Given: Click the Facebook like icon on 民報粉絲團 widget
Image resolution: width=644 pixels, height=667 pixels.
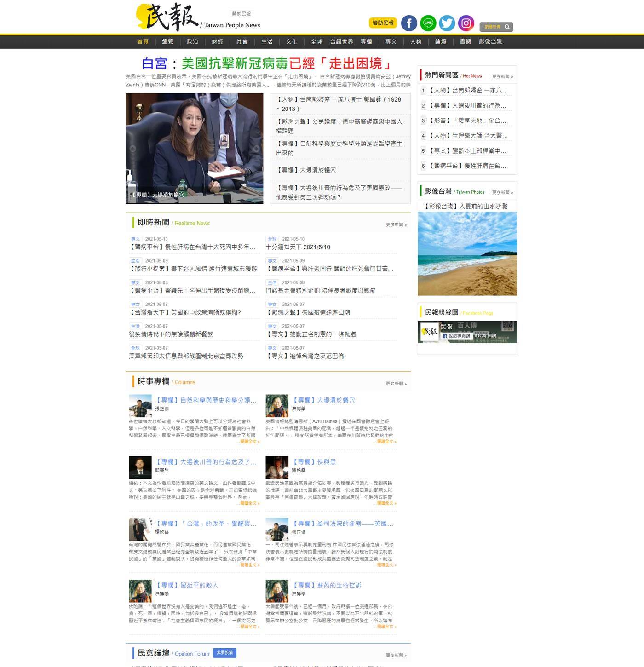Looking at the screenshot, I should coord(445,336).
